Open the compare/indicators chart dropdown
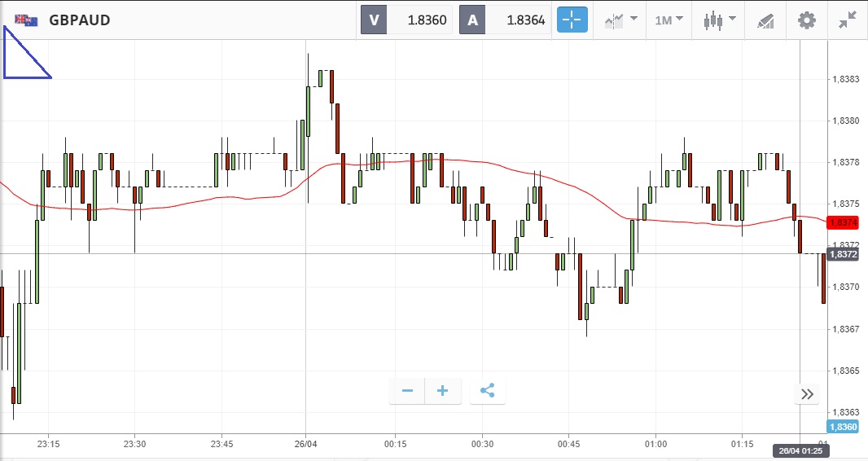This screenshot has height=461, width=868. pyautogui.click(x=620, y=20)
